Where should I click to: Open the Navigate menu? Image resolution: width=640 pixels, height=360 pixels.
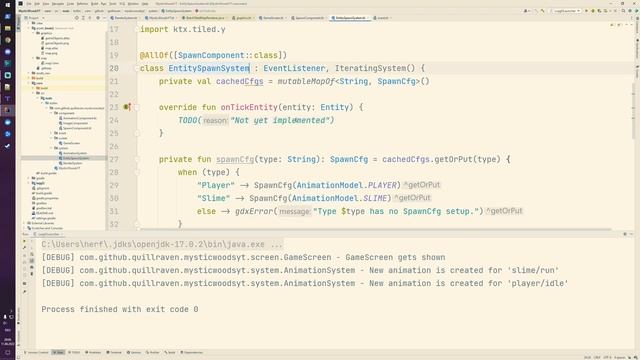click(x=58, y=4)
